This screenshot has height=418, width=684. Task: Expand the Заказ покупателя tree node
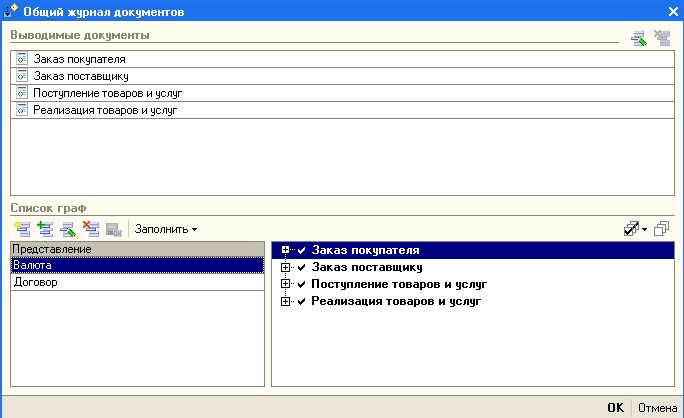coord(286,250)
